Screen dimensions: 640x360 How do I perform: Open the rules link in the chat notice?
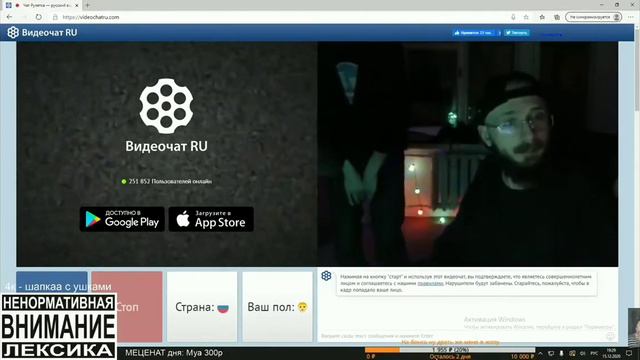[x=430, y=283]
